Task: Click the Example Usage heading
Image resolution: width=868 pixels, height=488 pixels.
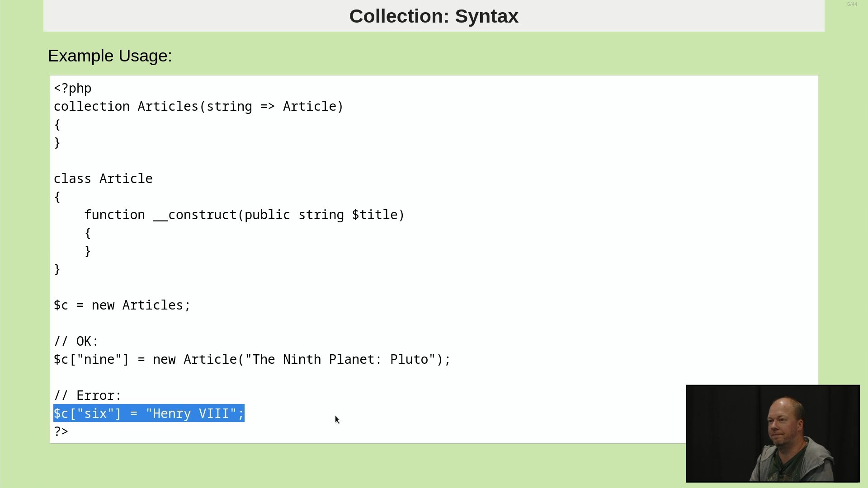Action: tap(110, 56)
